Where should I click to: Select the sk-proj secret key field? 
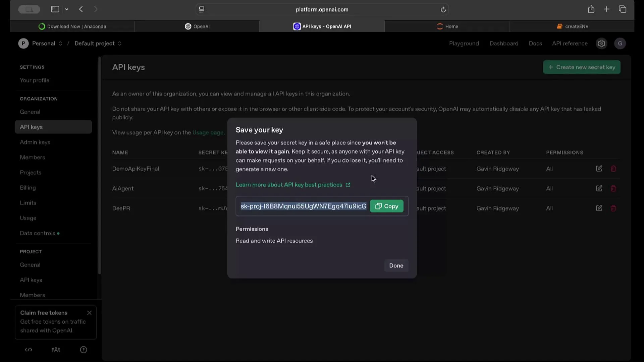pyautogui.click(x=303, y=206)
